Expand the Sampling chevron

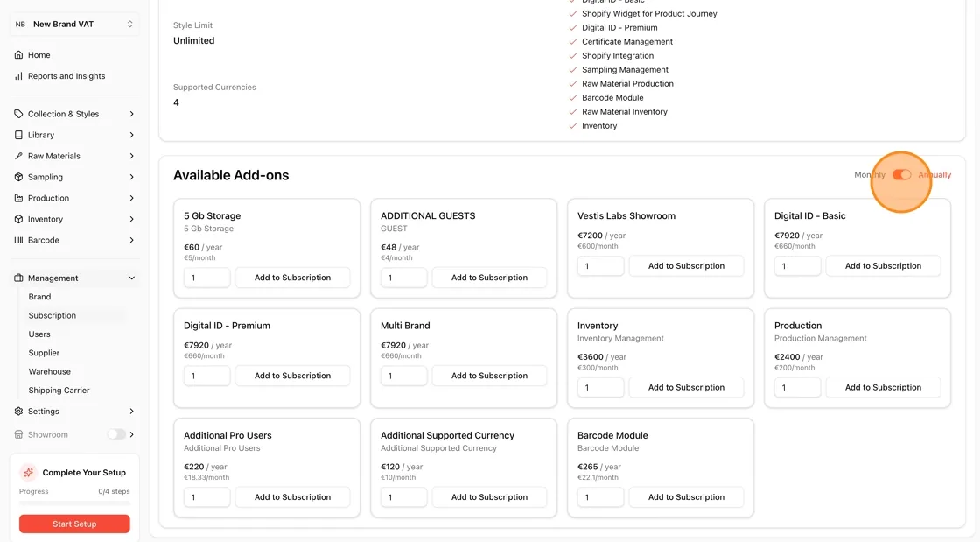coord(131,177)
